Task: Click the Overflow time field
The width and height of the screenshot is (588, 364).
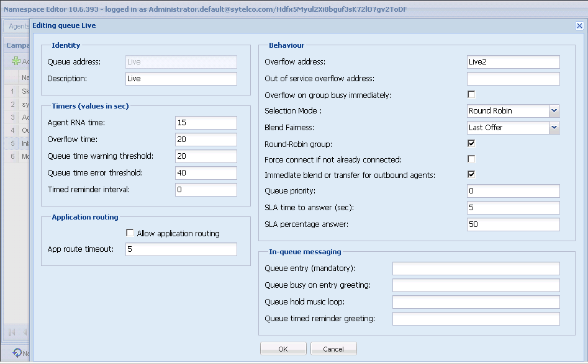Action: [x=206, y=140]
